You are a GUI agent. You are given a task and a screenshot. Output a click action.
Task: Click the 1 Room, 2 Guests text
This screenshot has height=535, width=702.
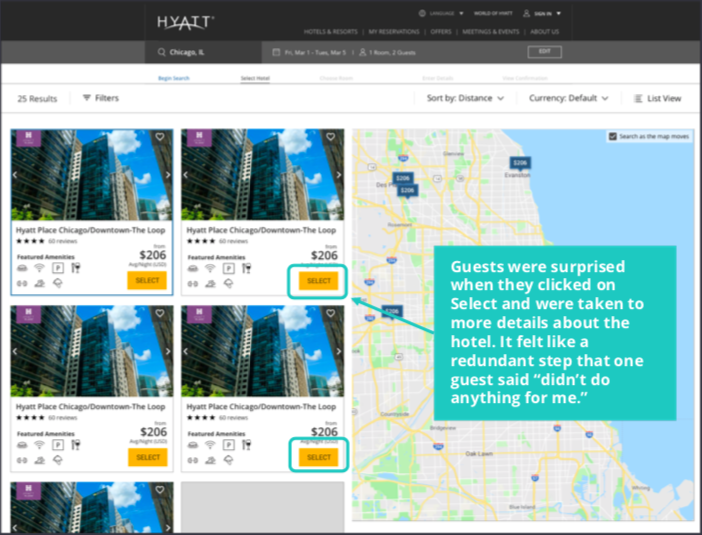[x=392, y=53]
